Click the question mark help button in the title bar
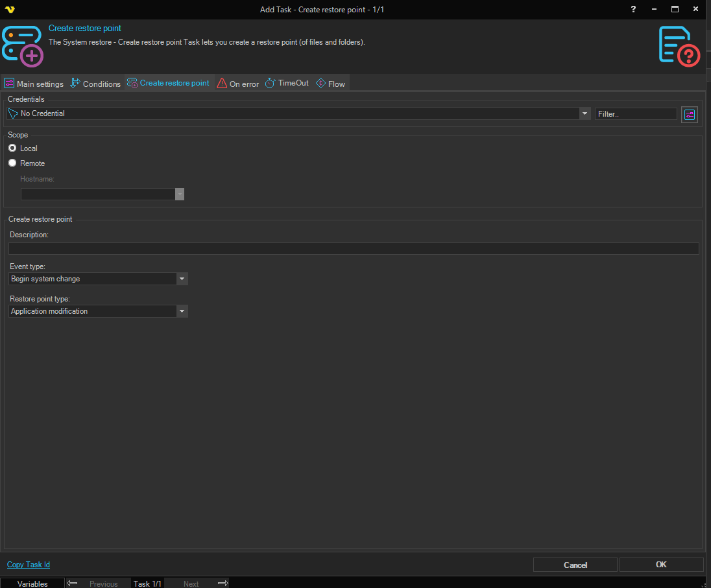The image size is (711, 588). [633, 9]
